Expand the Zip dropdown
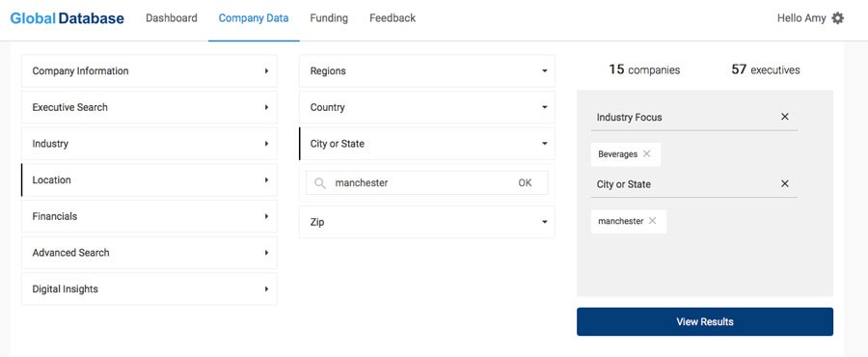The image size is (868, 357). coord(427,222)
